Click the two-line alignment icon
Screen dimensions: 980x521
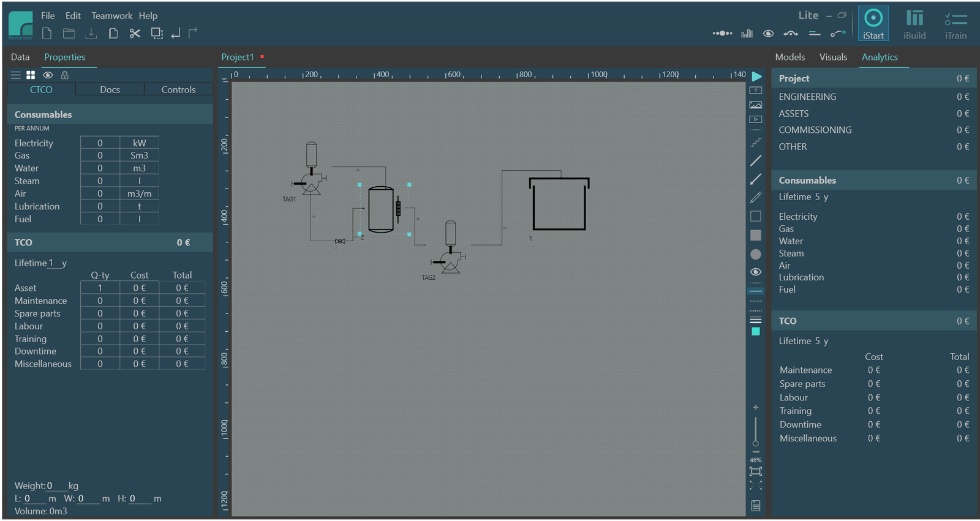[x=815, y=34]
